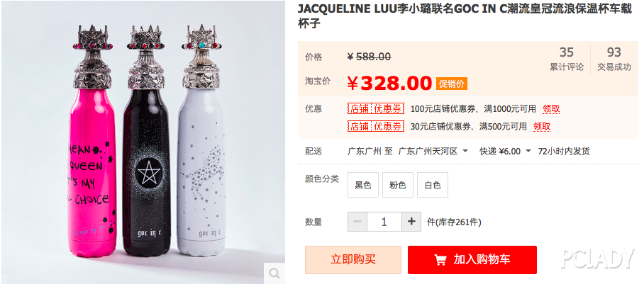Expand the 广东广州天河区 delivery destination dropdown
The image size is (644, 284).
(x=433, y=152)
